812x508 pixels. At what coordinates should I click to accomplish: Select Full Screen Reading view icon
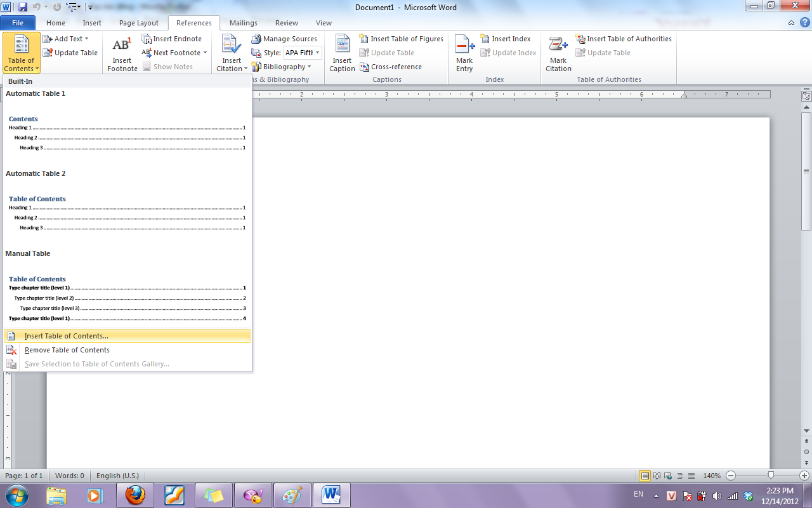(x=657, y=476)
